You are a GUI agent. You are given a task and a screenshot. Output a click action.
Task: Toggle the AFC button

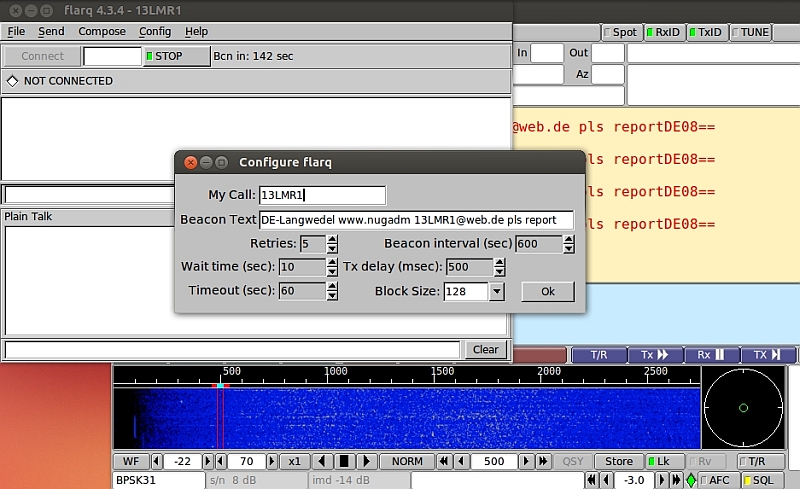[x=717, y=480]
